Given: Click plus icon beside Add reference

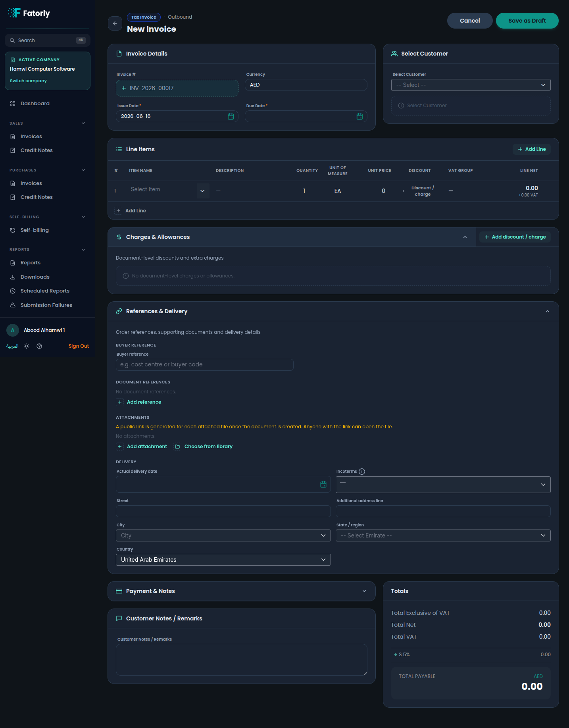Looking at the screenshot, I should click(120, 402).
